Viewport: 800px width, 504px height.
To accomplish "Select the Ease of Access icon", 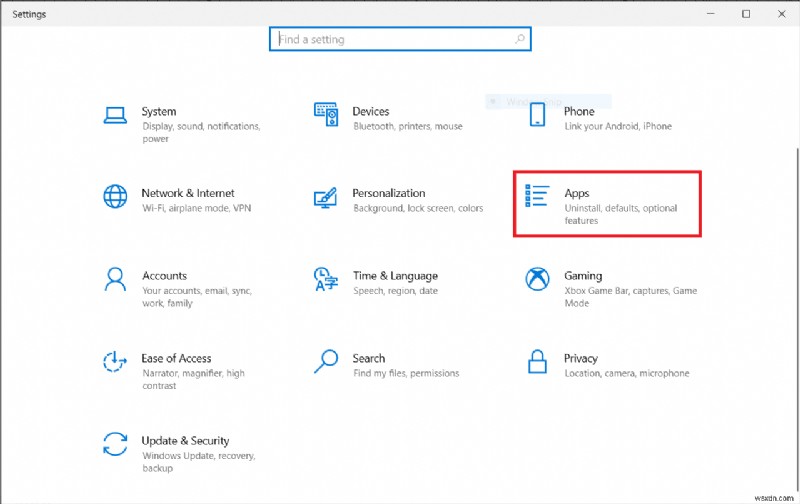I will tap(116, 360).
